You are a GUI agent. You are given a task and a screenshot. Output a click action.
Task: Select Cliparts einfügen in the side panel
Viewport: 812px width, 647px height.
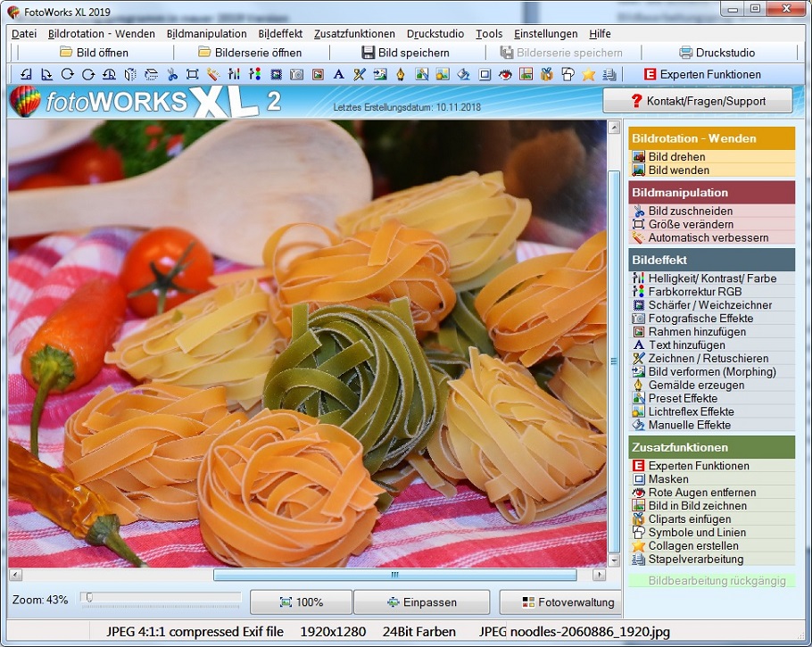[x=689, y=519]
